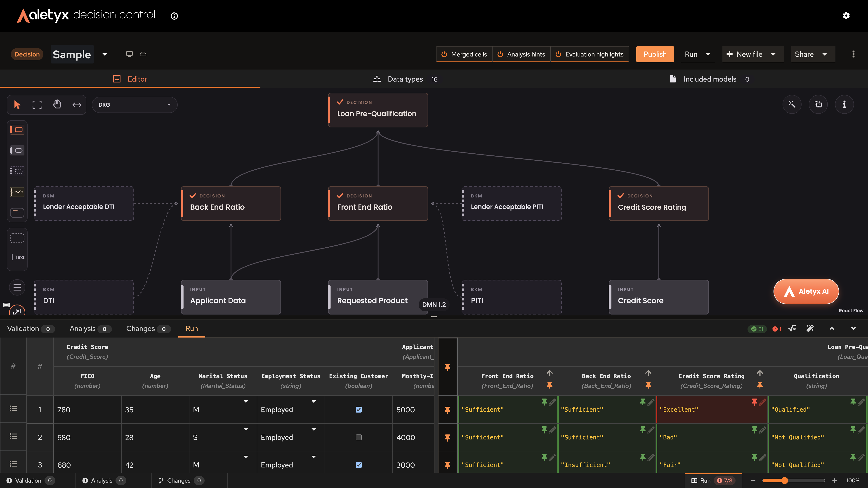Add a Decision Service node from palette

click(x=17, y=213)
